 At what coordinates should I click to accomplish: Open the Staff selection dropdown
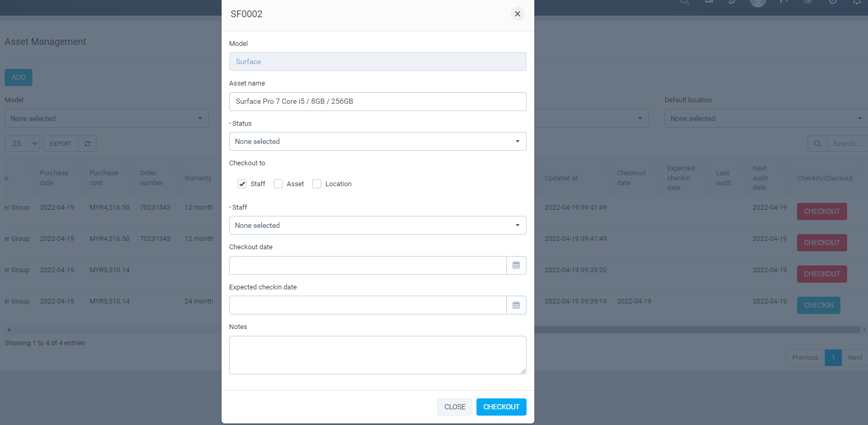click(x=377, y=225)
